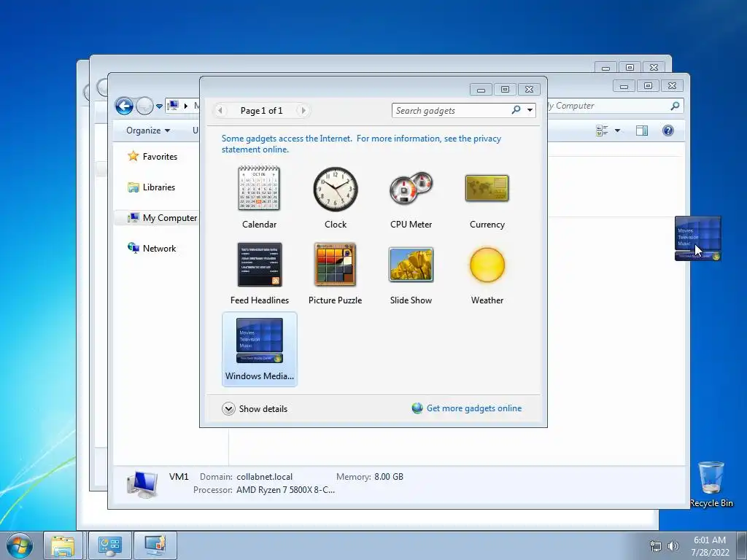Click Explorer Forward button
Viewport: 747px width, 560px height.
point(144,106)
